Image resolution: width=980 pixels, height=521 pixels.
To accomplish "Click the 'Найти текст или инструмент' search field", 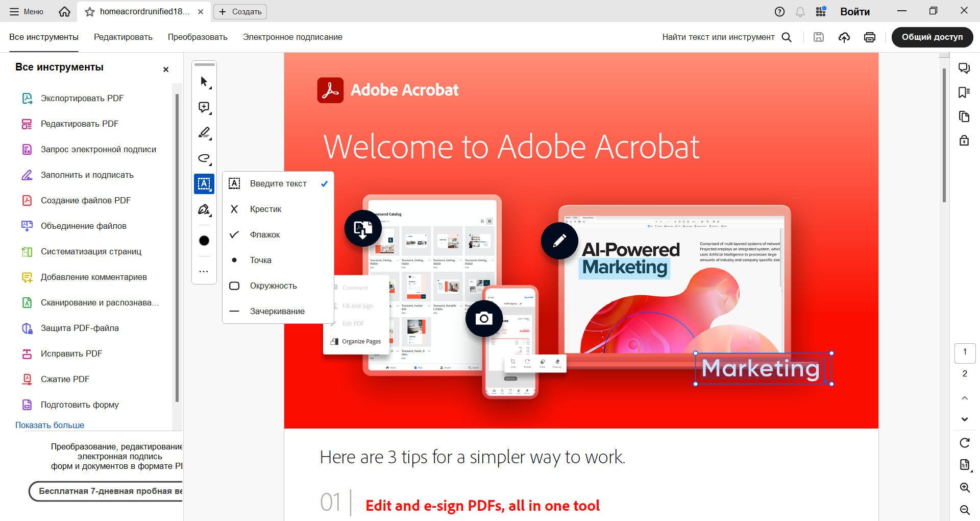I will [718, 37].
